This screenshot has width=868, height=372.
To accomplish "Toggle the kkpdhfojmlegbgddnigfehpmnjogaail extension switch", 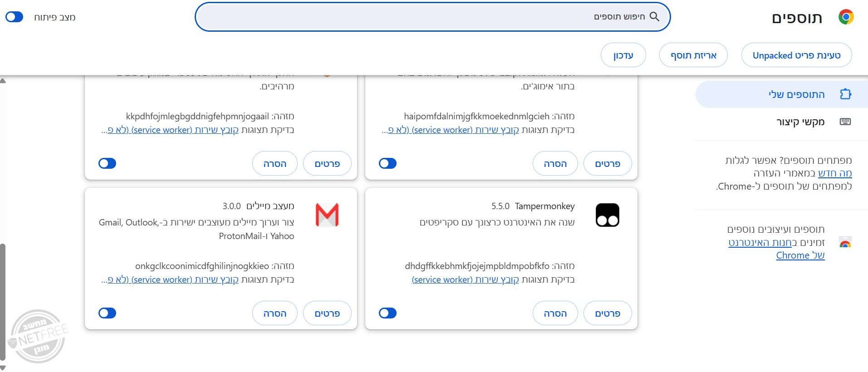I will [x=107, y=163].
